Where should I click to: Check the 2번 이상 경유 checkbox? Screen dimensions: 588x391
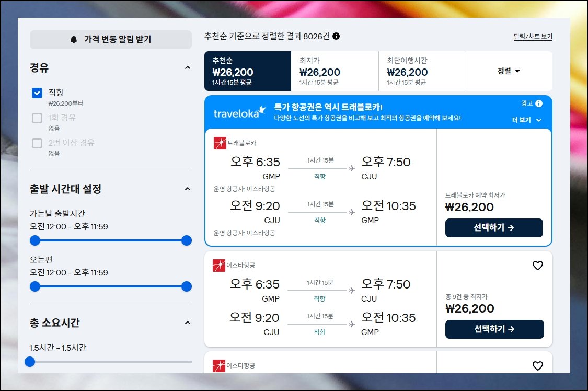pos(37,143)
